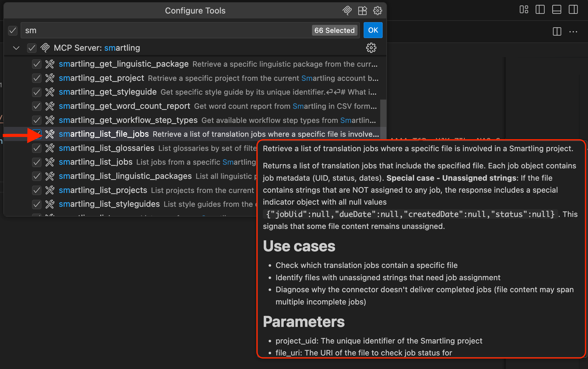Image resolution: width=588 pixels, height=369 pixels.
Task: Toggle the bottom panel icon in the top-right
Action: pyautogui.click(x=556, y=10)
